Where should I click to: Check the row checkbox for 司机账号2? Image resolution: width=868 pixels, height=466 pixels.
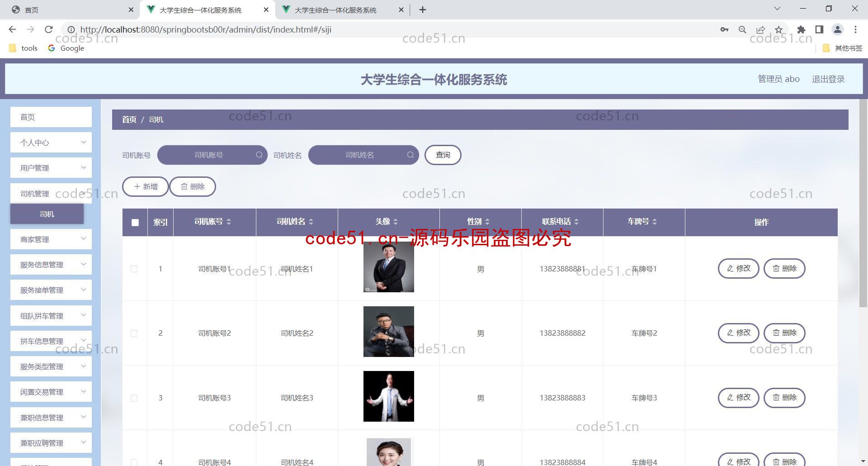pos(134,333)
